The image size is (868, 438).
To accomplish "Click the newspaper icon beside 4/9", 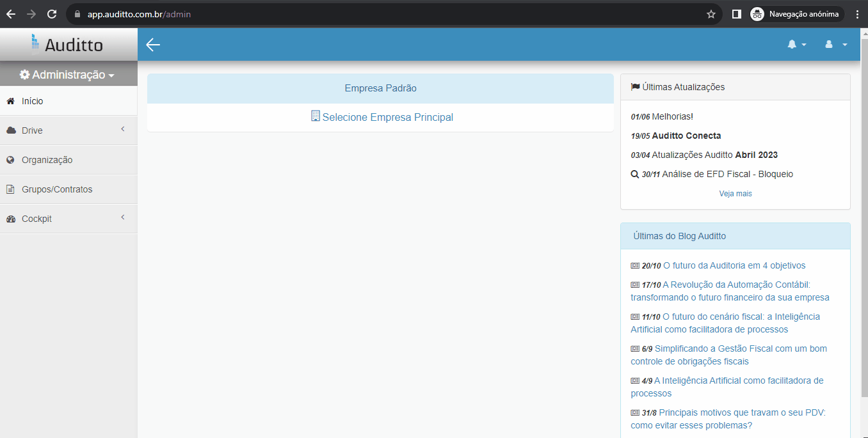I will (x=635, y=380).
